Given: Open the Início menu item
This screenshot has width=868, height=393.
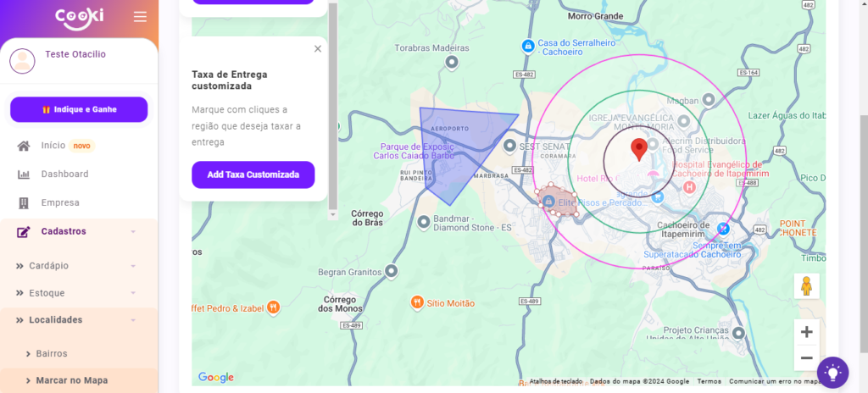Looking at the screenshot, I should click(x=53, y=146).
